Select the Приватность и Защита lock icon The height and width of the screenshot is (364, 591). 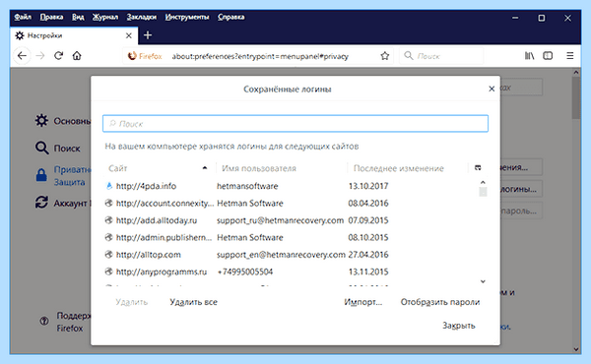pos(41,175)
